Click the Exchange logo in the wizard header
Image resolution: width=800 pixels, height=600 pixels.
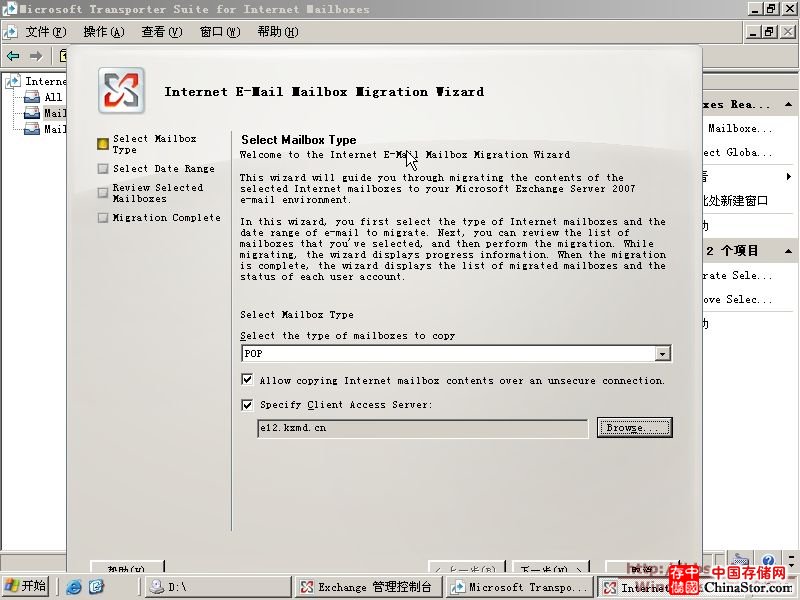click(x=121, y=91)
